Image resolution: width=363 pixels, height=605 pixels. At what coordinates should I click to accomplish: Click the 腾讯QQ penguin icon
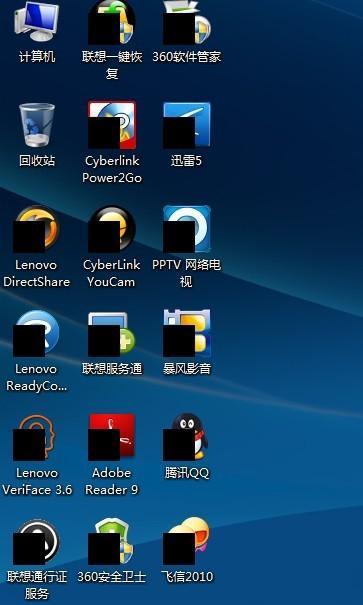pos(187,437)
